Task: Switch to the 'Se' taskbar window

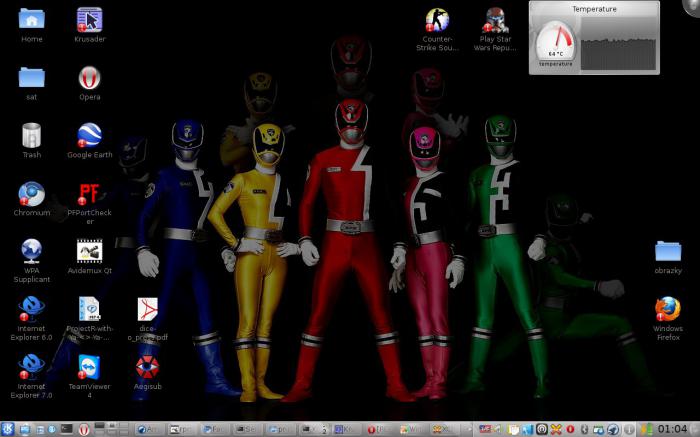Action: tap(246, 429)
